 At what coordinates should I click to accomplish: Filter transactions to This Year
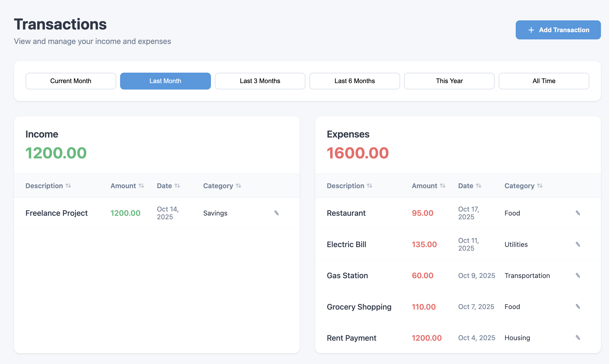click(449, 81)
